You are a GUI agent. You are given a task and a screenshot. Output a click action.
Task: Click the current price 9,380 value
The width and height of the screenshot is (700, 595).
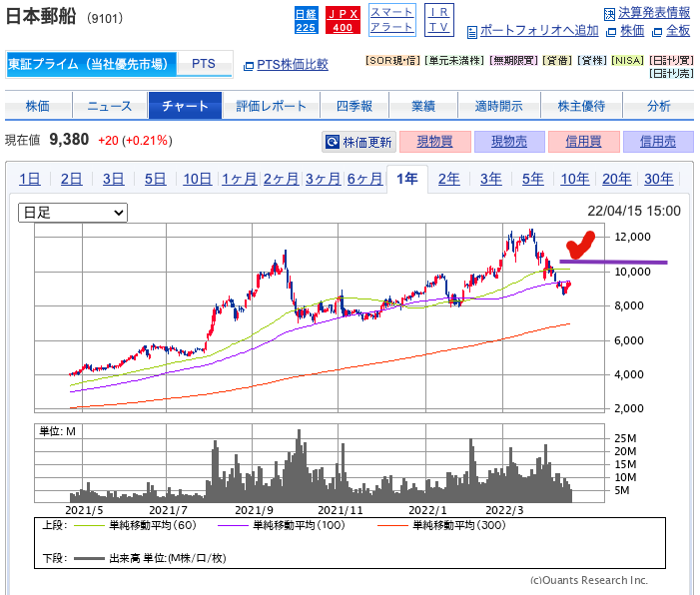point(69,140)
